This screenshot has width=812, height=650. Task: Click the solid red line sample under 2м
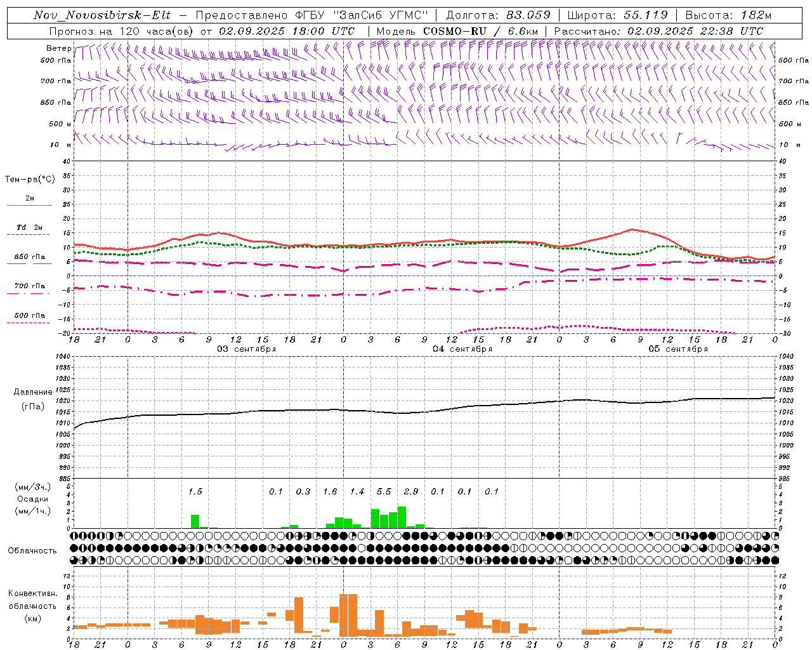coord(29,206)
